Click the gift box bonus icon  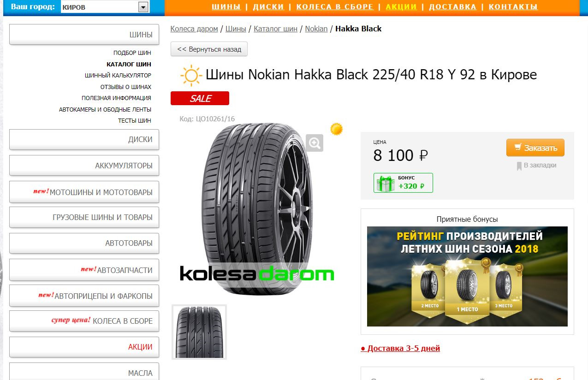386,184
